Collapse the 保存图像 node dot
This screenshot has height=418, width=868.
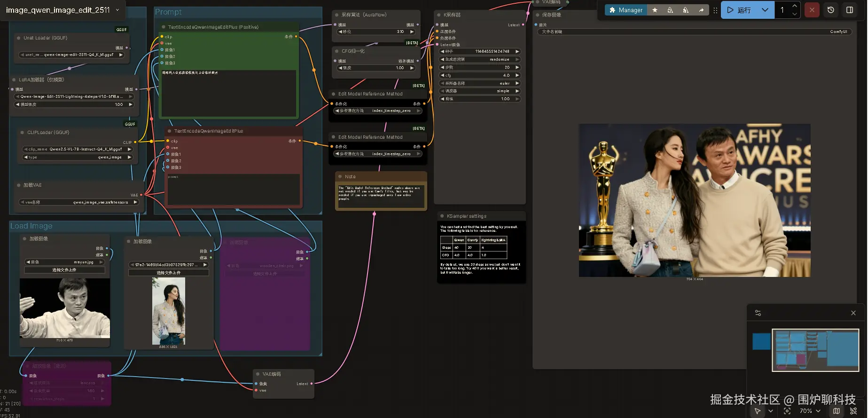click(x=538, y=15)
